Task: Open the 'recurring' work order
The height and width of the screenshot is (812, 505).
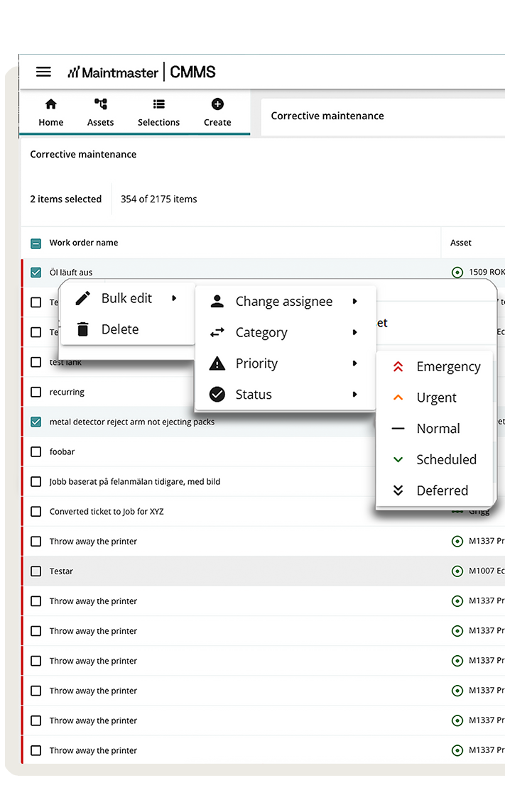Action: [x=67, y=392]
